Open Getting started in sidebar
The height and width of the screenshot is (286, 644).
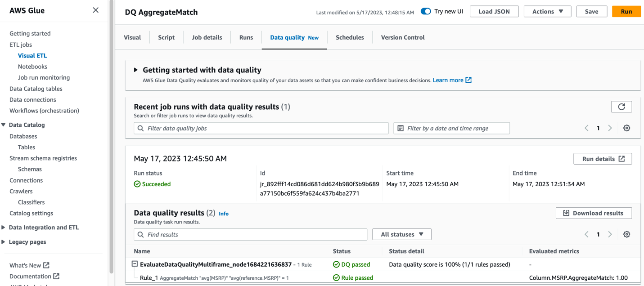30,33
